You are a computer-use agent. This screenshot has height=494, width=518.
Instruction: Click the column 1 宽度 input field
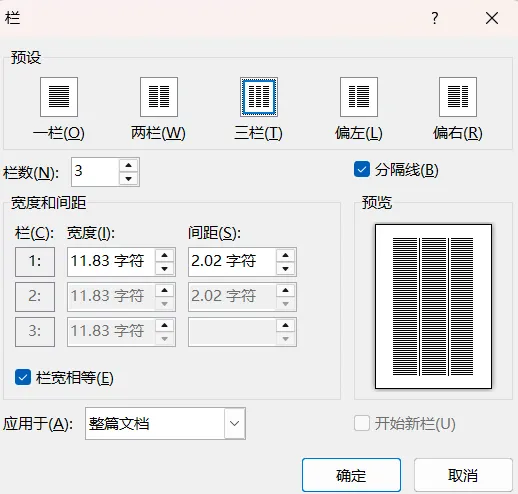pos(111,262)
